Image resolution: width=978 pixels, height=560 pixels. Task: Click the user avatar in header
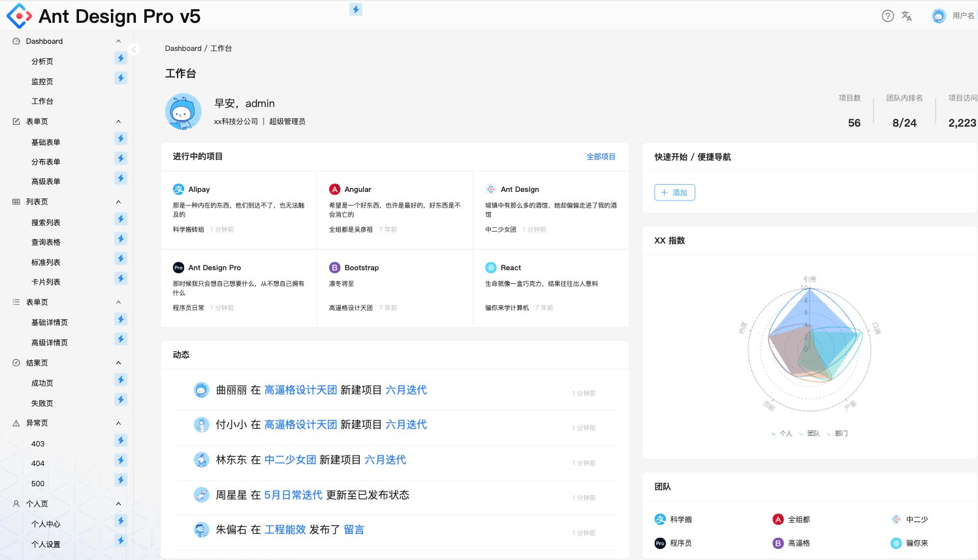tap(938, 16)
